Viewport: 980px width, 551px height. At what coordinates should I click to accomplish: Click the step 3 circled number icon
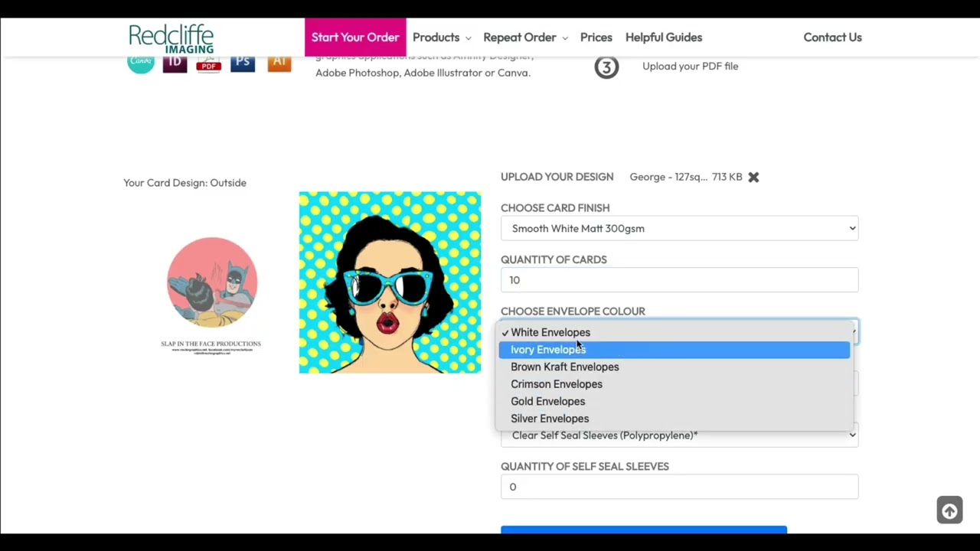click(x=606, y=67)
